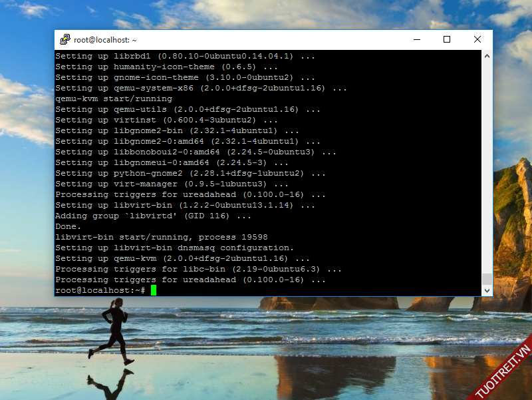Viewport: 532px width, 400px height.
Task: Click the green terminal cursor block
Action: click(153, 290)
